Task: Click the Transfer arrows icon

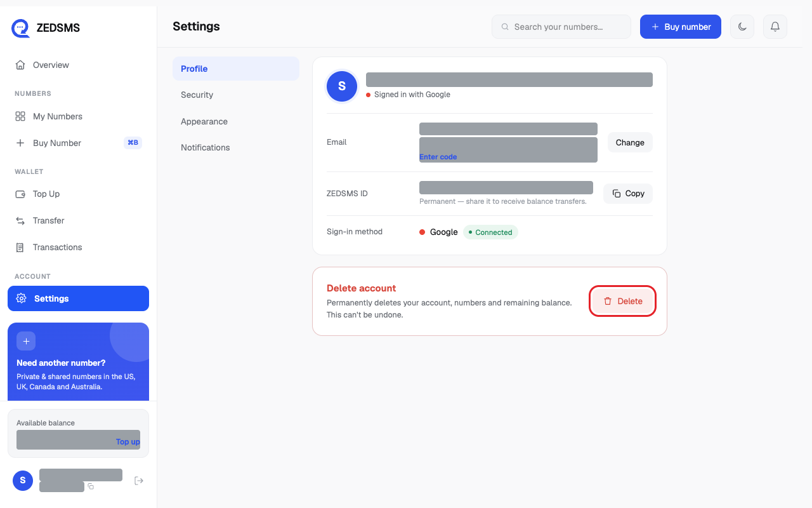Action: coord(20,220)
